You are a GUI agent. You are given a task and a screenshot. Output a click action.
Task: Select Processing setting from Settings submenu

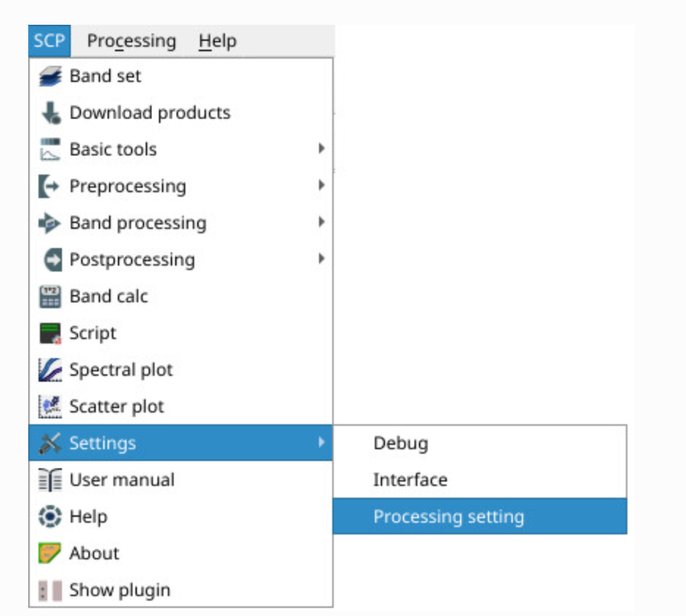tap(448, 517)
